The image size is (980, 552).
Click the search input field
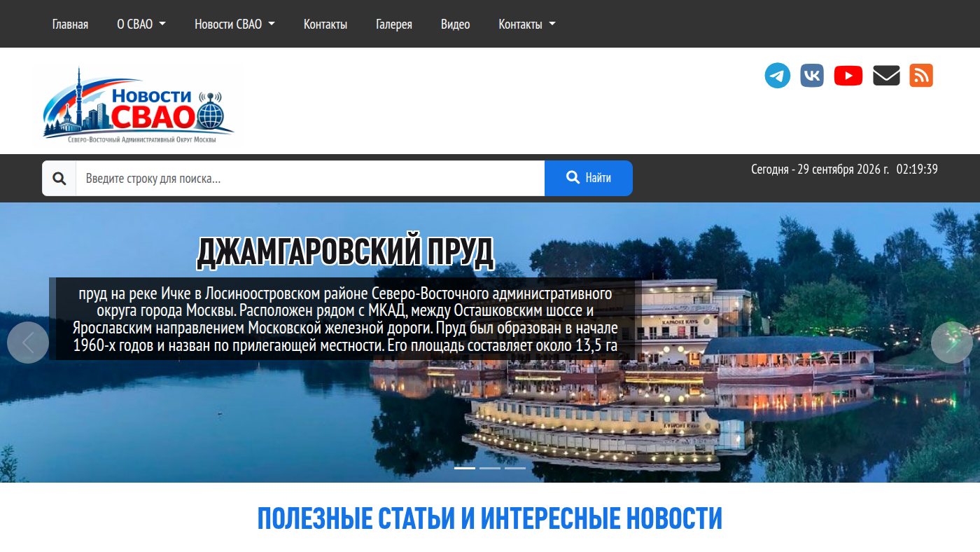(x=310, y=179)
